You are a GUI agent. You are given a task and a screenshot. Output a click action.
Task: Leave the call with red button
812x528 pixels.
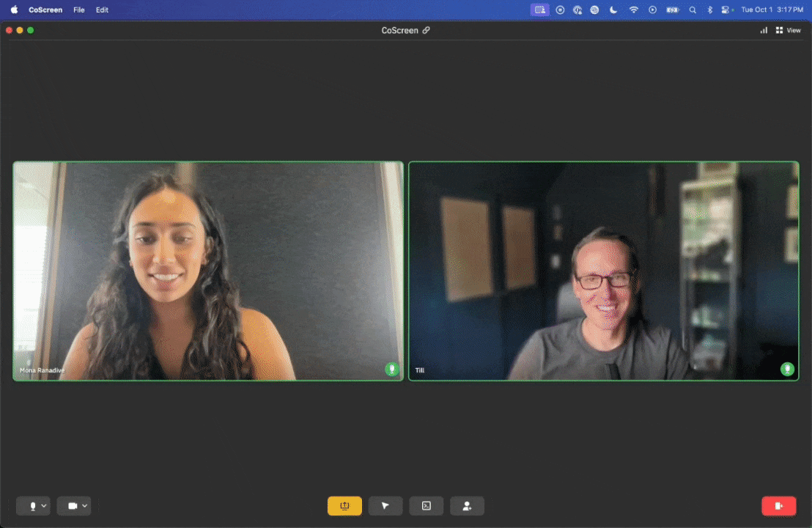click(x=778, y=506)
